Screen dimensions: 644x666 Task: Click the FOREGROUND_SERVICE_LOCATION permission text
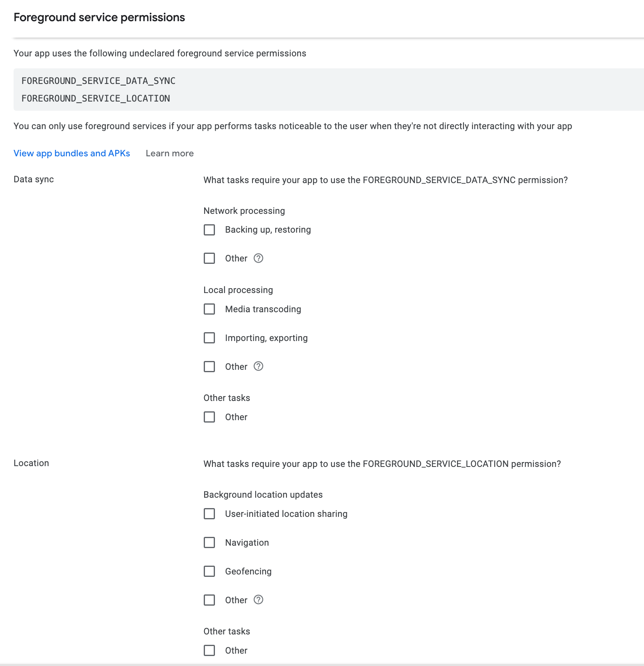[96, 98]
